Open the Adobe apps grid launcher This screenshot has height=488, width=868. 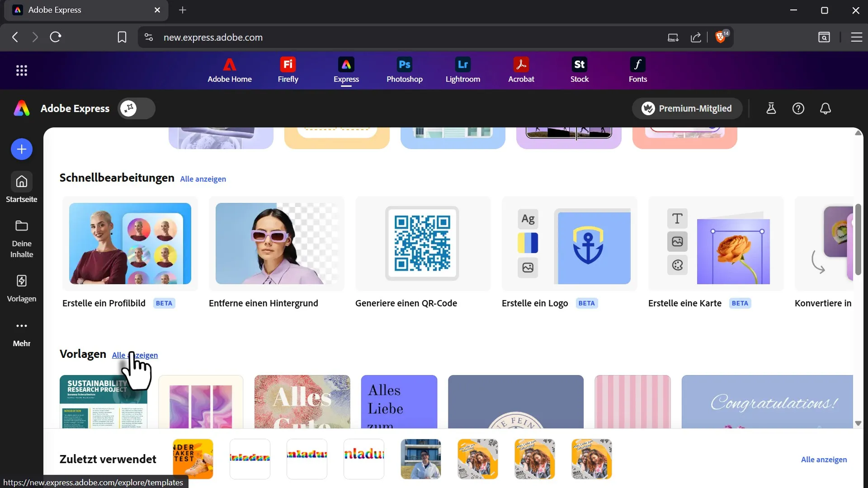pyautogui.click(x=22, y=70)
